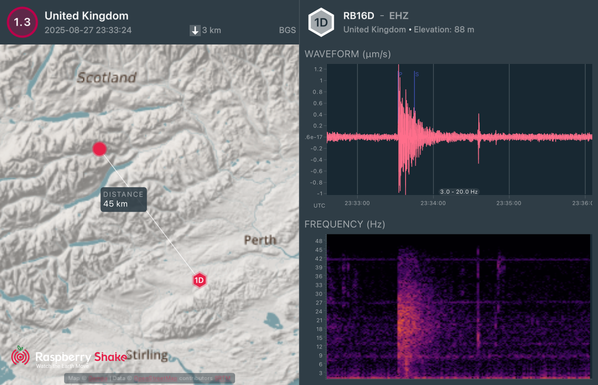Image resolution: width=598 pixels, height=385 pixels.
Task: Click the 23:33:00 time axis label
Action: 357,203
